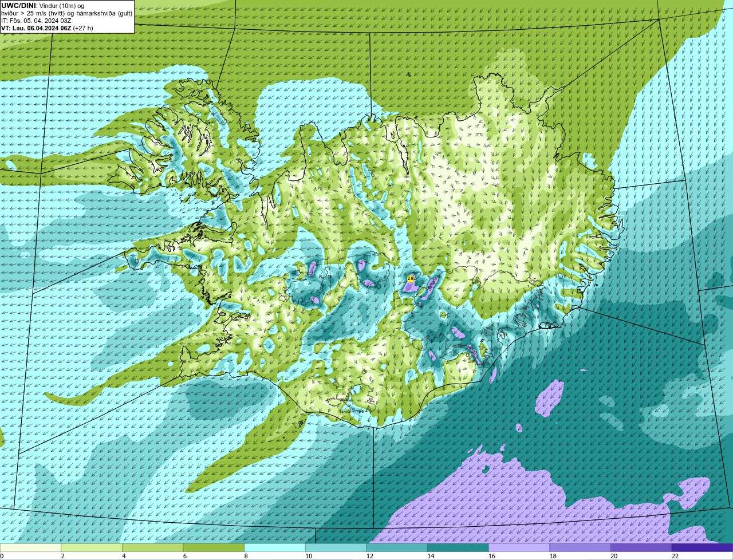The height and width of the screenshot is (560, 733).
Task: Click the 4–6 m/s green legend swatch
Action: pos(153,547)
